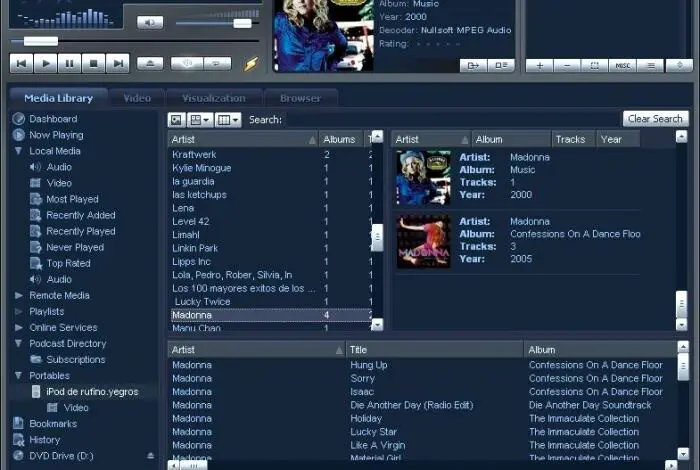Select the Music album cover thumbnail
This screenshot has height=470, width=700.
pos(423,177)
